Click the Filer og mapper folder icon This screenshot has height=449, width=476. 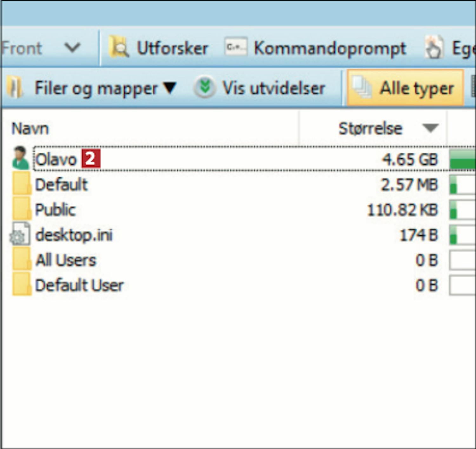15,88
